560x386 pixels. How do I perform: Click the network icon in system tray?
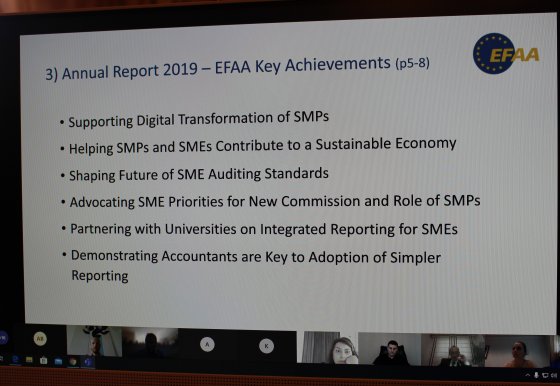coord(545,375)
